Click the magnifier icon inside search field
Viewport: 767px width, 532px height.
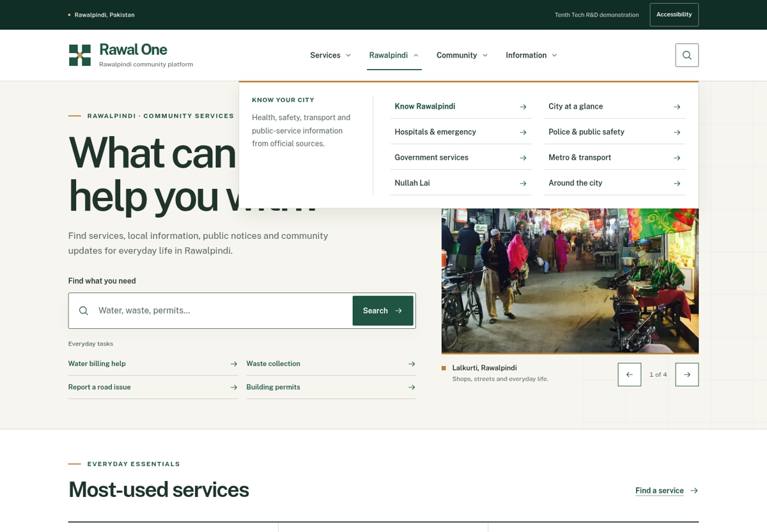84,310
